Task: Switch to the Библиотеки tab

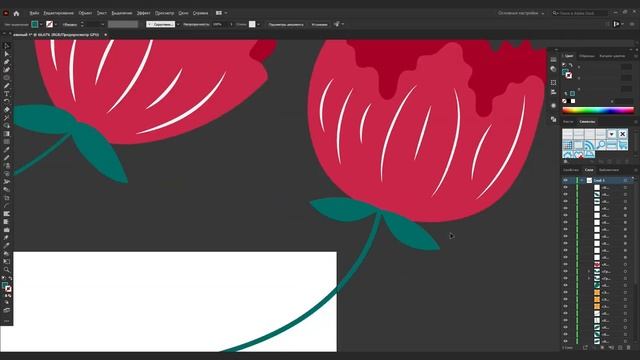Action: pyautogui.click(x=609, y=170)
